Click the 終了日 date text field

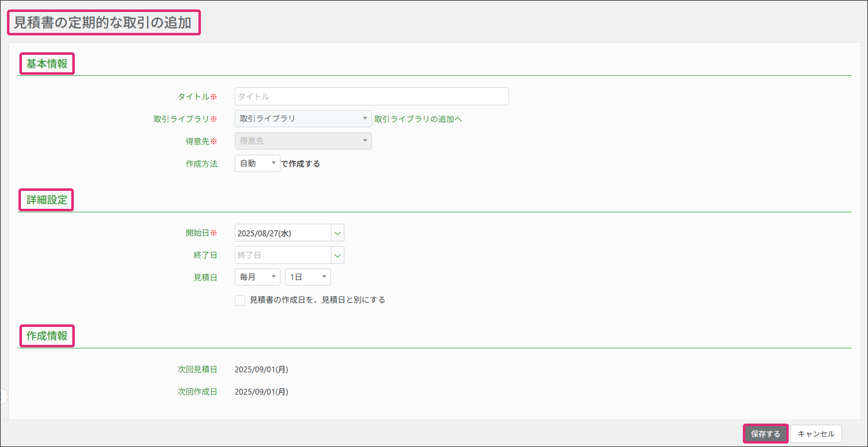(283, 255)
